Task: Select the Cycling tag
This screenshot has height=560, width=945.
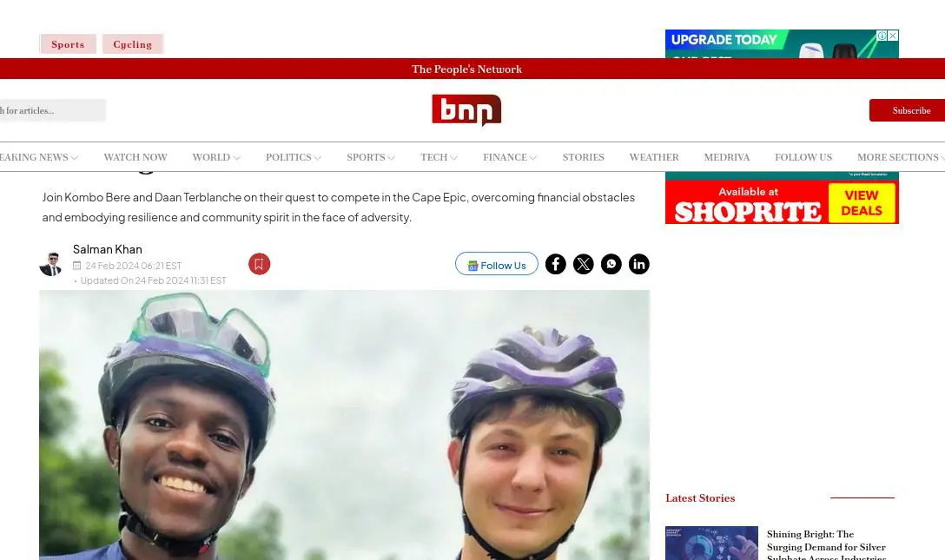Action: coord(133,44)
